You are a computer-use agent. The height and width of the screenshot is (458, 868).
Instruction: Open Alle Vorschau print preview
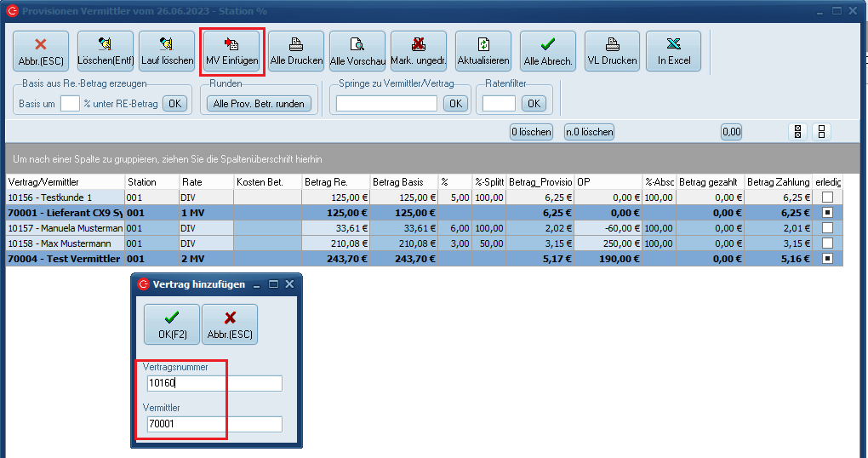pyautogui.click(x=357, y=51)
